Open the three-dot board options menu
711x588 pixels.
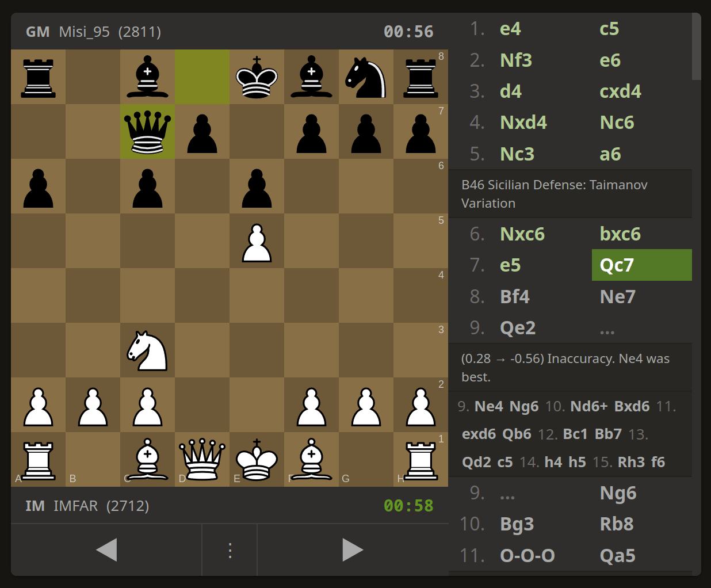230,549
